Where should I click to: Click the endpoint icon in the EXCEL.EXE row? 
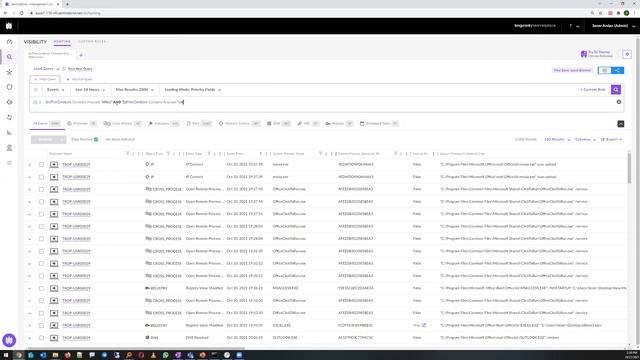tap(54, 325)
